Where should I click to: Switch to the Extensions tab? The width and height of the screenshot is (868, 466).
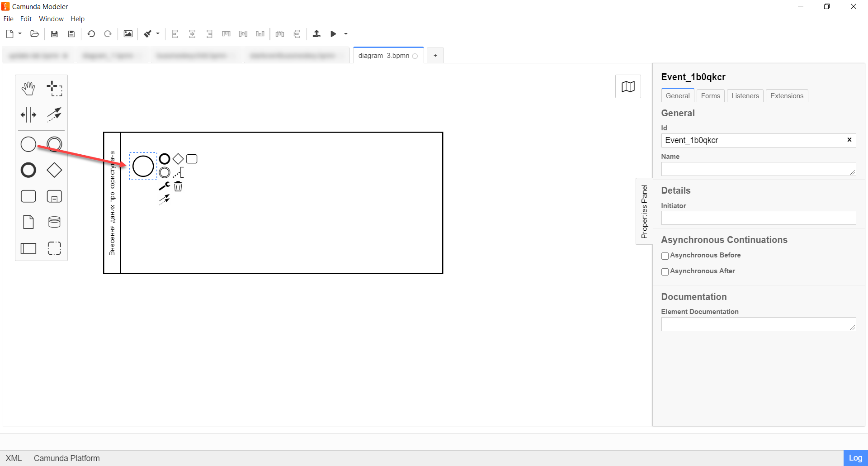pyautogui.click(x=787, y=96)
